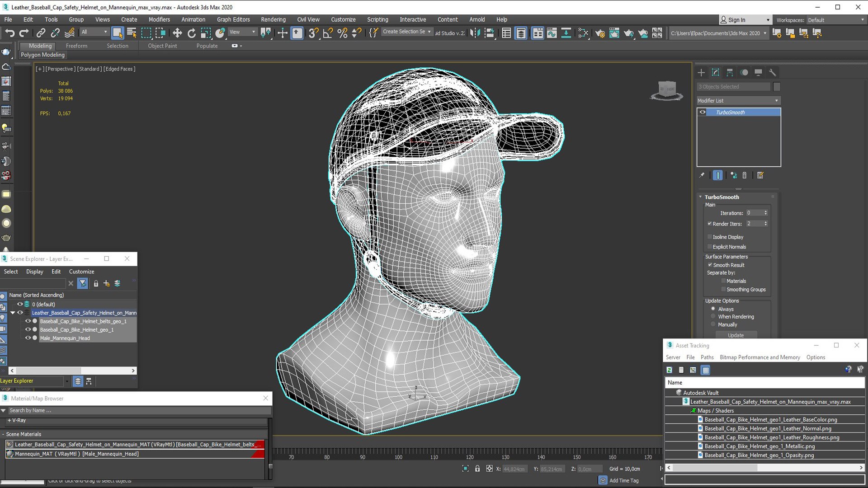
Task: Click the ViewCube in the viewport
Action: 667,90
